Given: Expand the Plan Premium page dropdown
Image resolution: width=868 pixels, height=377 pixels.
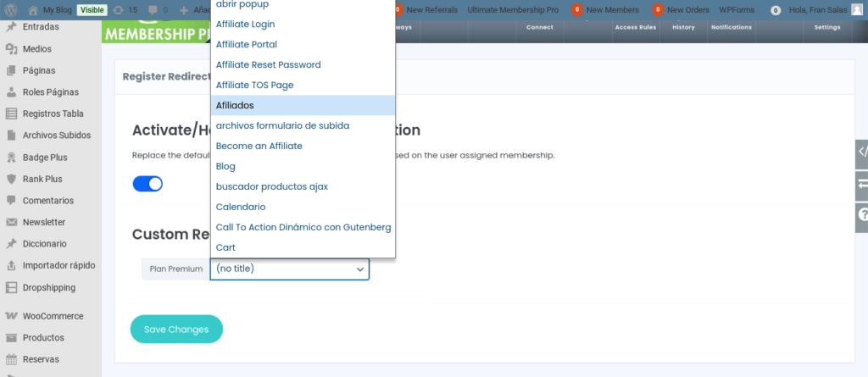Looking at the screenshot, I should [290, 269].
